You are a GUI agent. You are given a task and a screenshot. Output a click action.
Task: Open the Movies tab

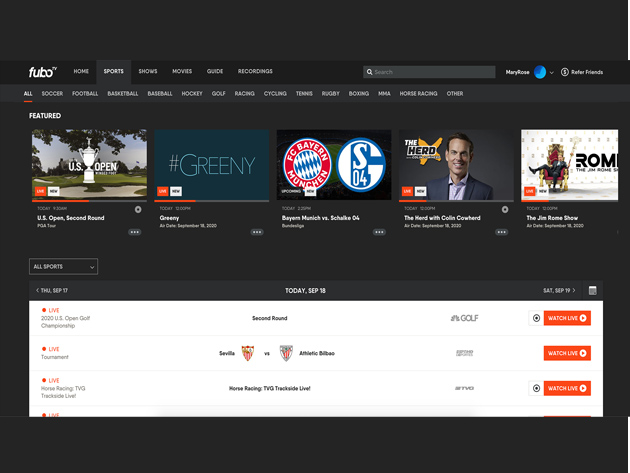pos(182,71)
